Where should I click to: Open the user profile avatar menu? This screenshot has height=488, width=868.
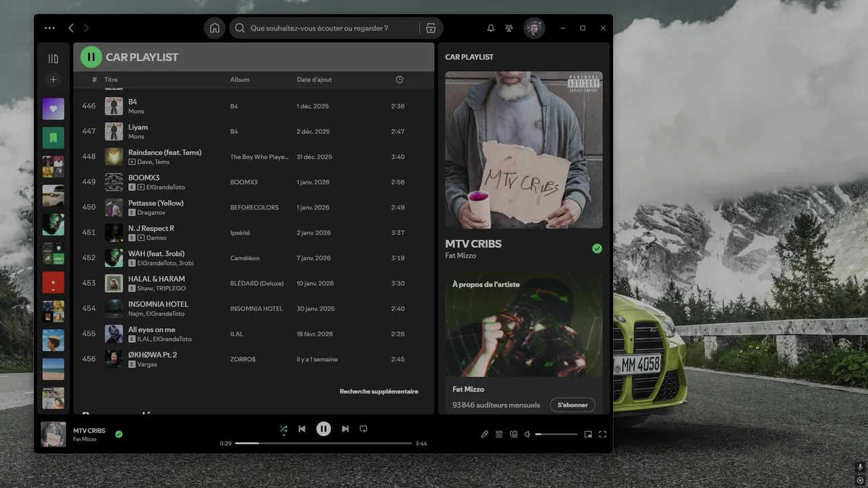(x=534, y=28)
